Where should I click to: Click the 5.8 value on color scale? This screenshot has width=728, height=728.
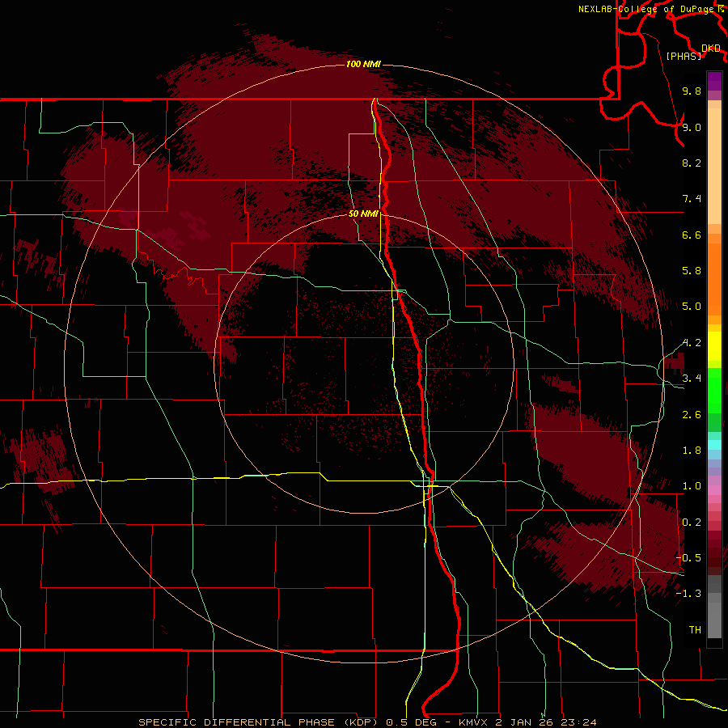click(x=692, y=271)
